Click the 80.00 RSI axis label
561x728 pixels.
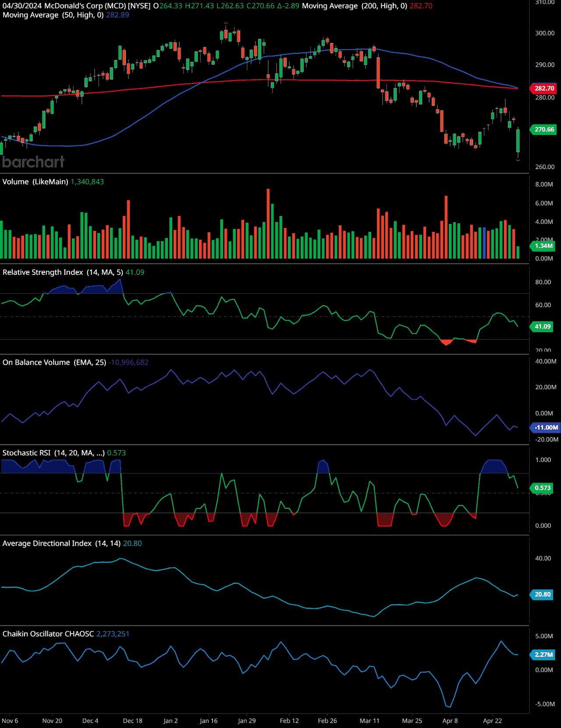(x=543, y=282)
